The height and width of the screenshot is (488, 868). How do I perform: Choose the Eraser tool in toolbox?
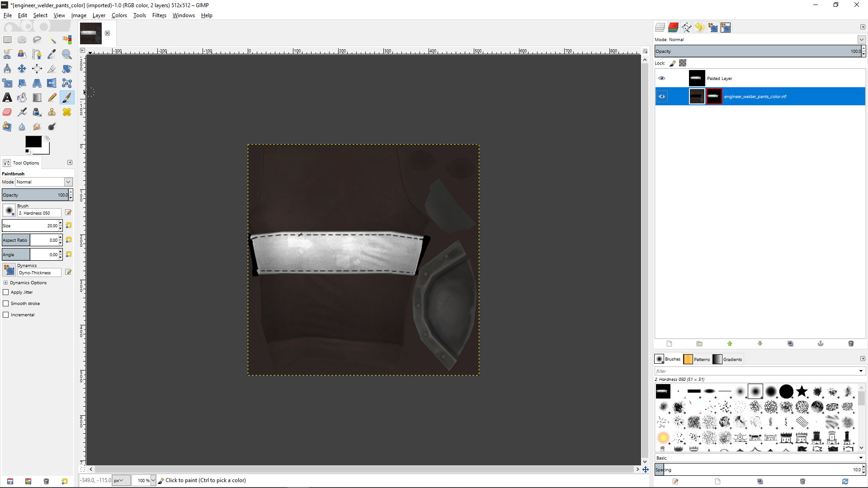(7, 112)
